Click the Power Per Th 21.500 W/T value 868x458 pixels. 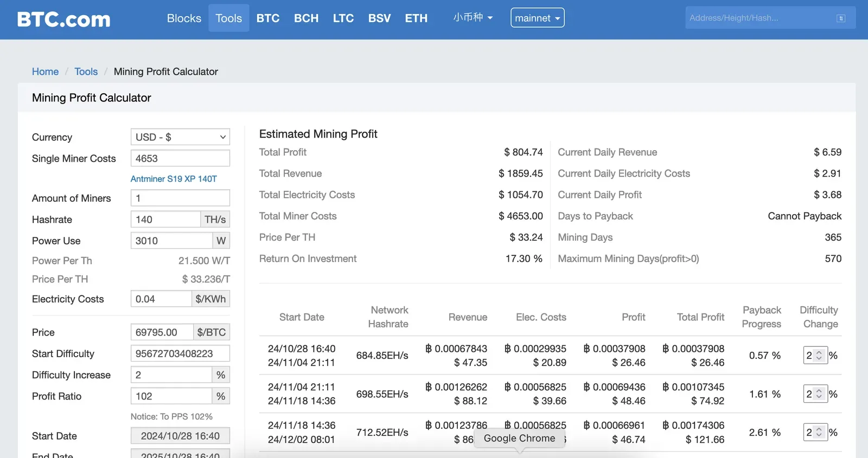click(204, 261)
